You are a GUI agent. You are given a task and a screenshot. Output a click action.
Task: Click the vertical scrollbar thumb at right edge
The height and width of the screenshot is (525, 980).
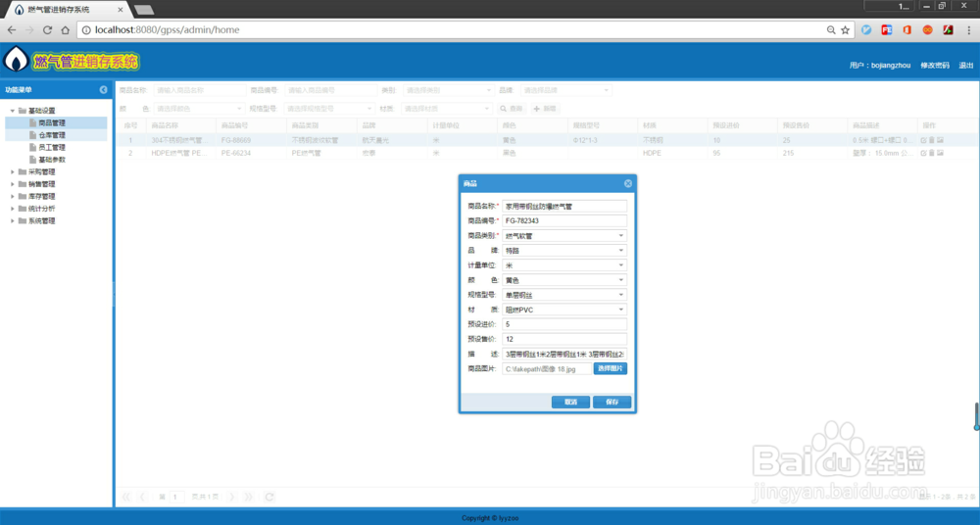[976, 416]
